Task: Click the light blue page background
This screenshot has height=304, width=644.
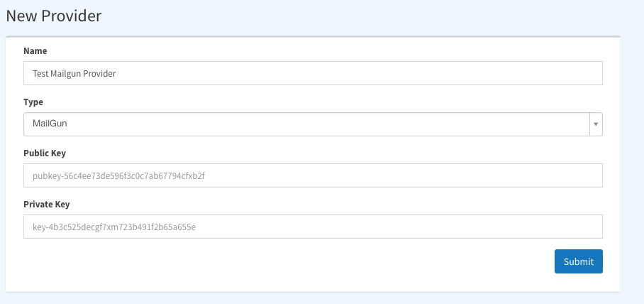Action: coord(633,165)
